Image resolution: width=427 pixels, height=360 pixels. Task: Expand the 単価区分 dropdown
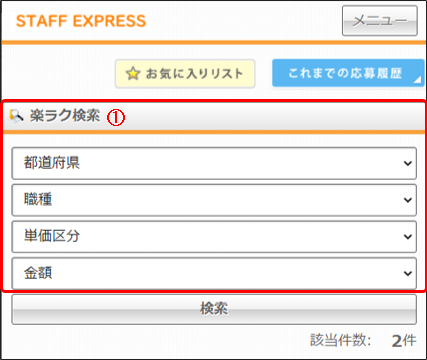click(x=214, y=237)
